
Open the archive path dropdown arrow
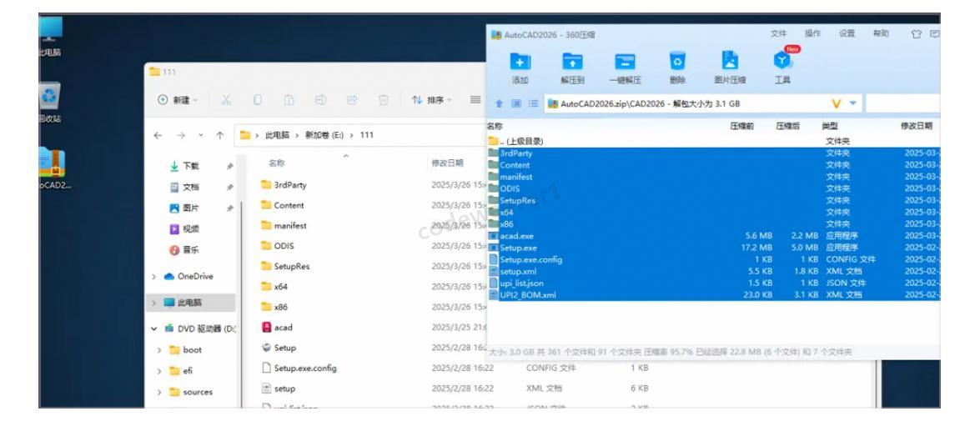pyautogui.click(x=852, y=103)
